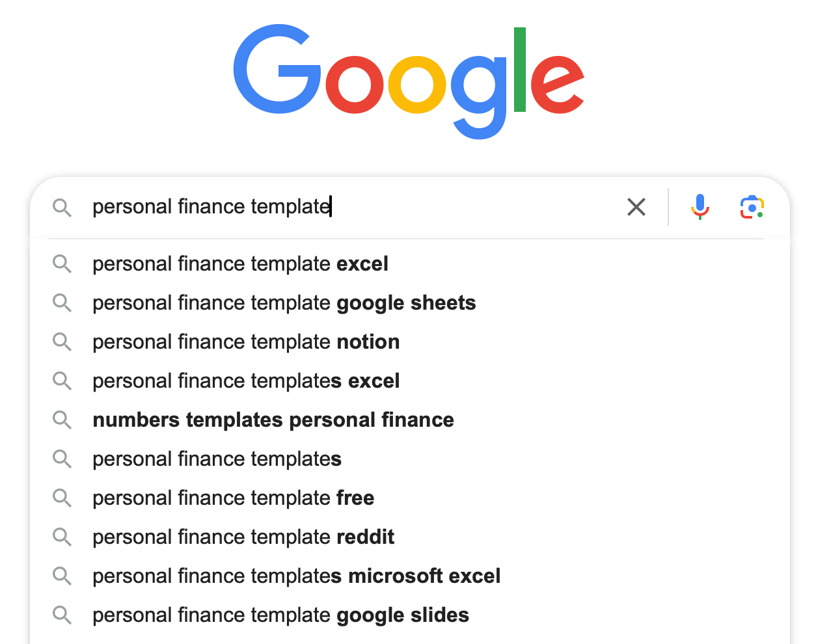Pick the 'personal finance template notion' suggestion
The width and height of the screenshot is (816, 644).
click(410, 342)
